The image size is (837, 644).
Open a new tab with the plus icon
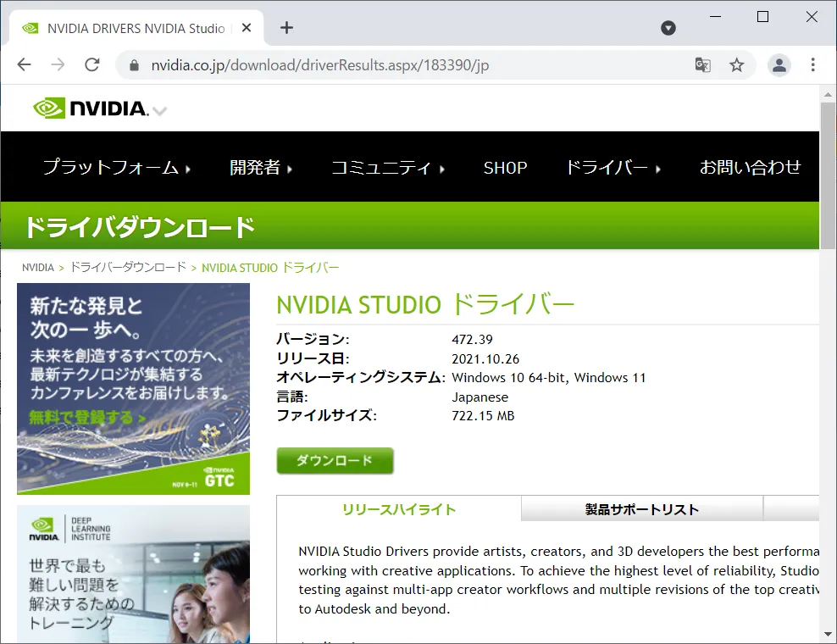pos(286,28)
